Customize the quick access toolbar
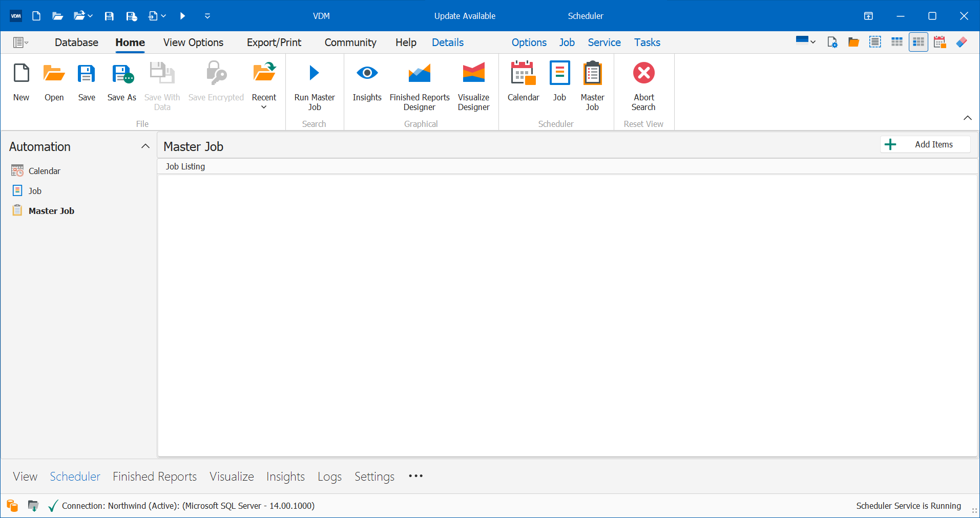The width and height of the screenshot is (980, 518). [x=207, y=16]
